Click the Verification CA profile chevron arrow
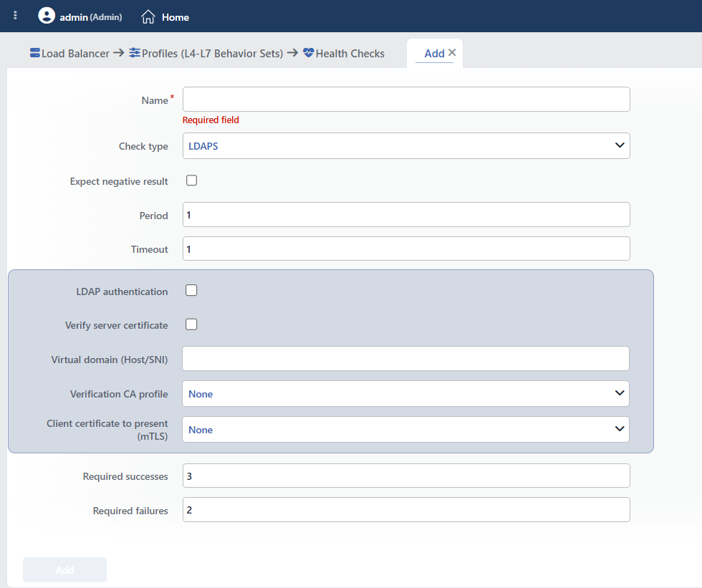The height and width of the screenshot is (588, 702). coord(620,393)
